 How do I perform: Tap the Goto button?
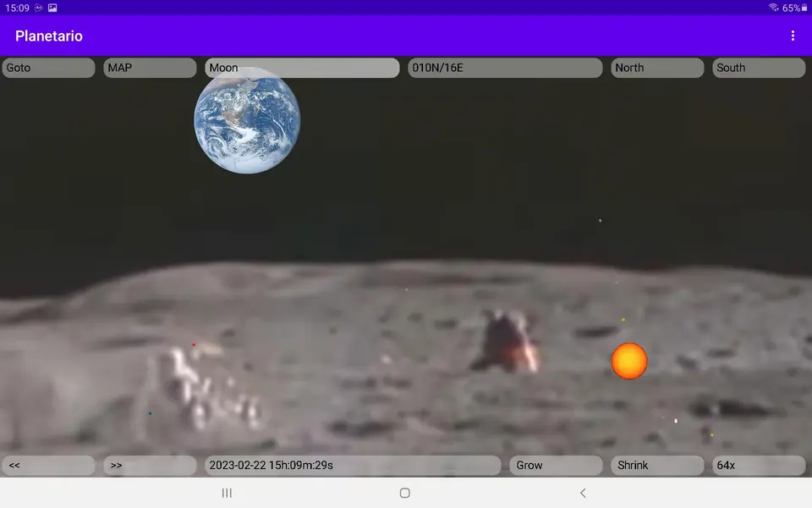pos(49,68)
